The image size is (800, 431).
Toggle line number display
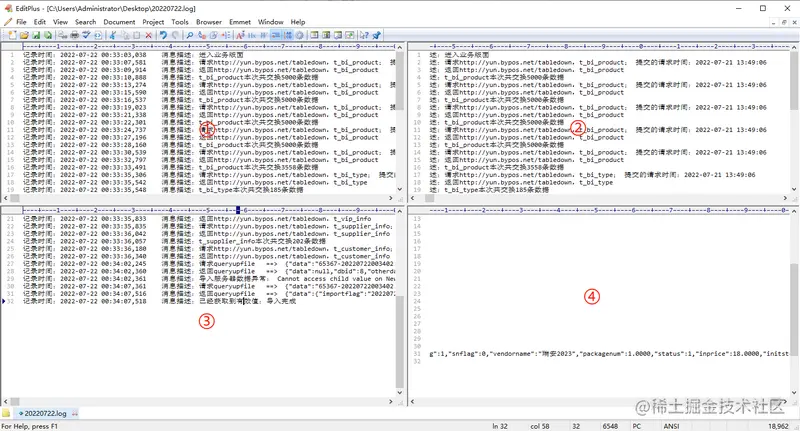288,35
